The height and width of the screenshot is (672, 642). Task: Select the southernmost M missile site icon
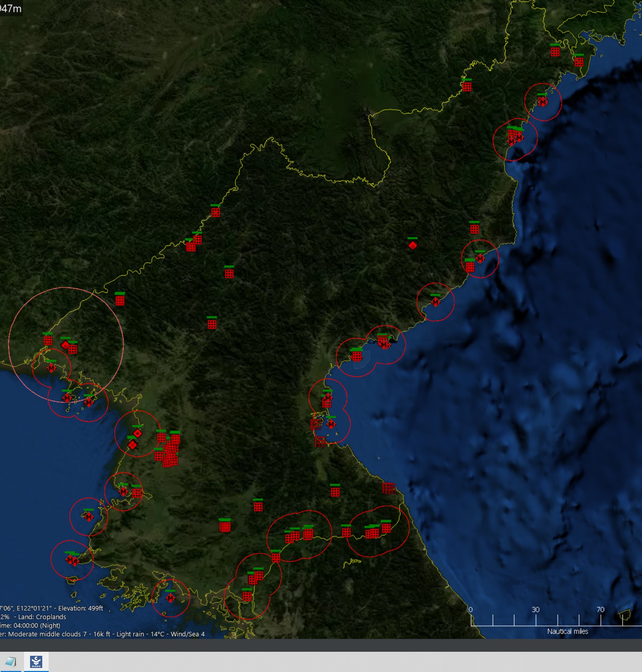click(x=170, y=598)
